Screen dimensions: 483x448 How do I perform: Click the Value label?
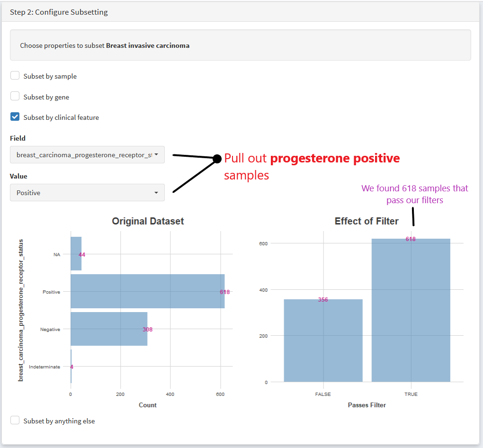pos(18,176)
